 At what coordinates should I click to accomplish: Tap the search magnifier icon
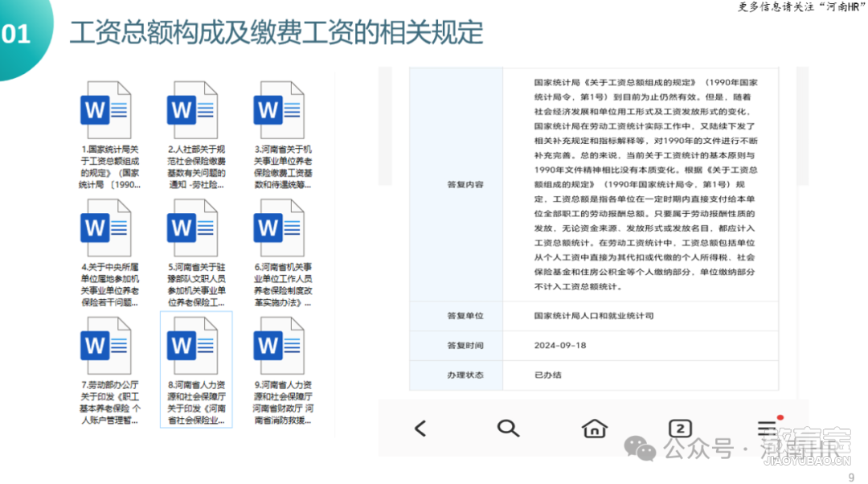(508, 428)
